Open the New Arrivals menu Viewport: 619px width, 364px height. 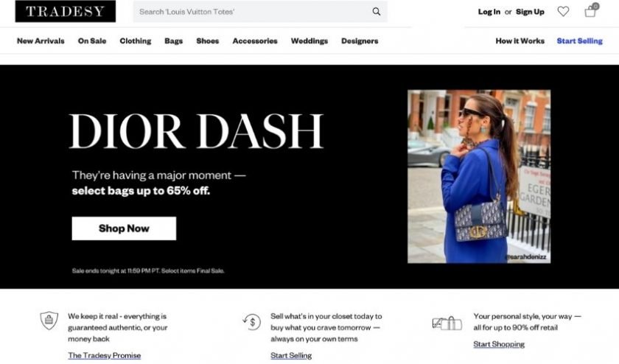click(x=41, y=41)
